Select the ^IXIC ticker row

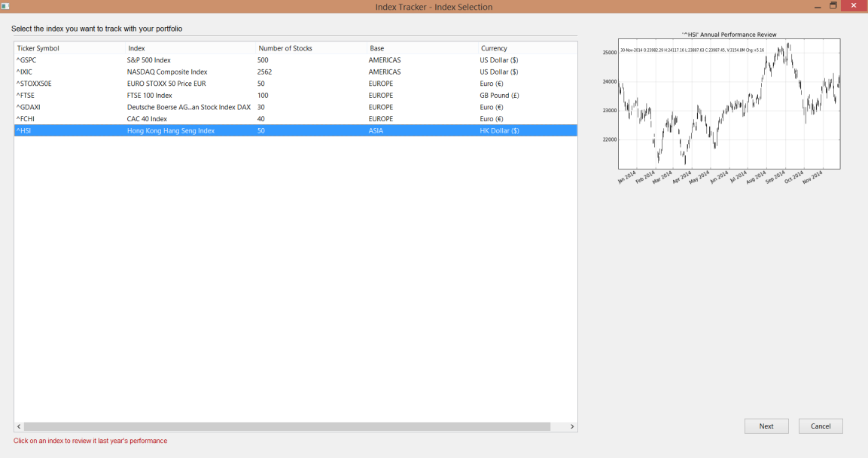click(x=296, y=72)
